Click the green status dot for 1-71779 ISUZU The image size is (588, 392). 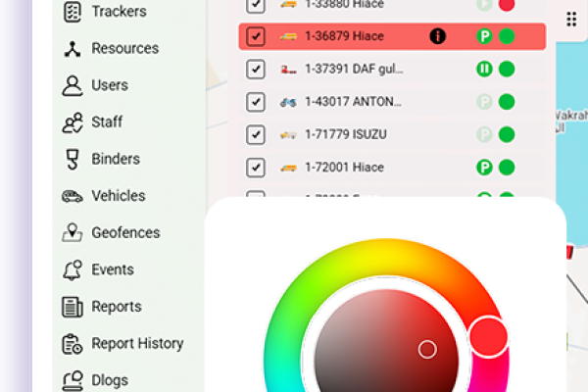click(x=507, y=134)
